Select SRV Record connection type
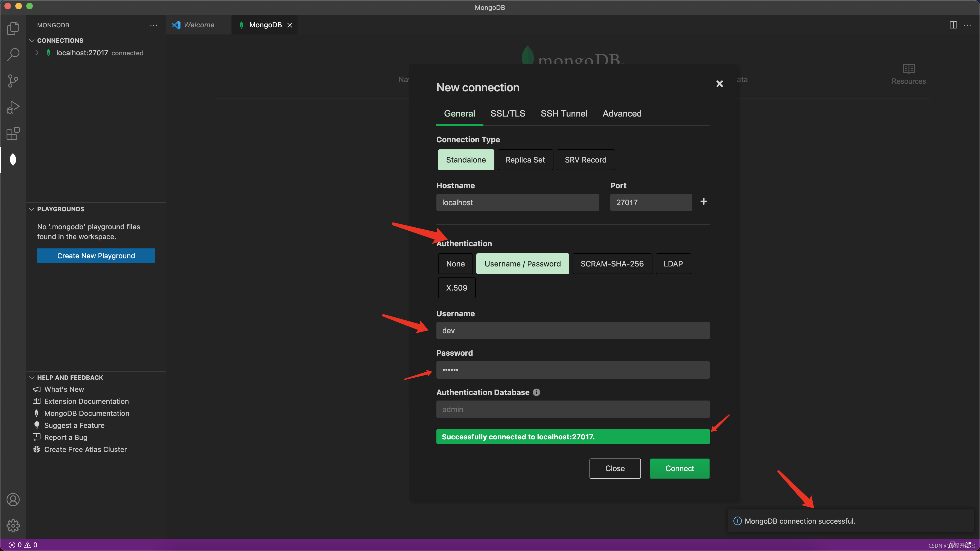 coord(585,160)
